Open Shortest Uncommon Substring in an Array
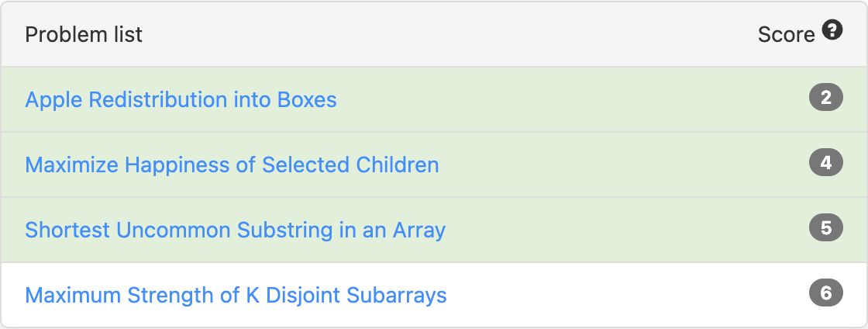The image size is (868, 329). 236,230
